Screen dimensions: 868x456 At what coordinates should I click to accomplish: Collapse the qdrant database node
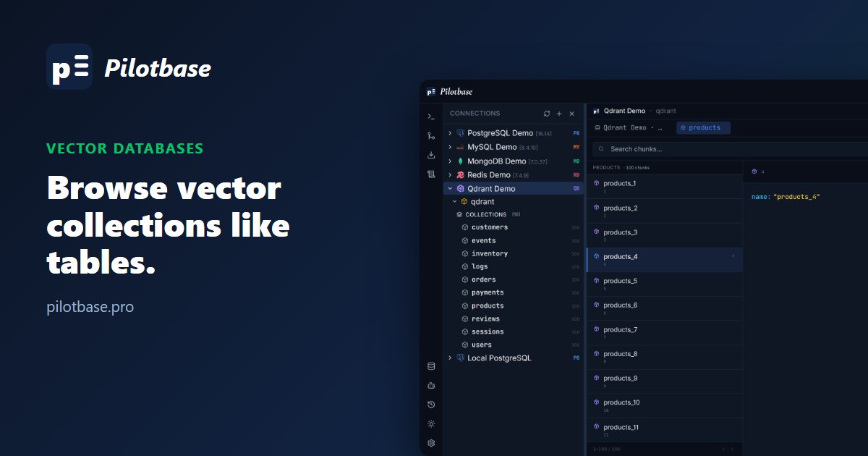(x=454, y=202)
